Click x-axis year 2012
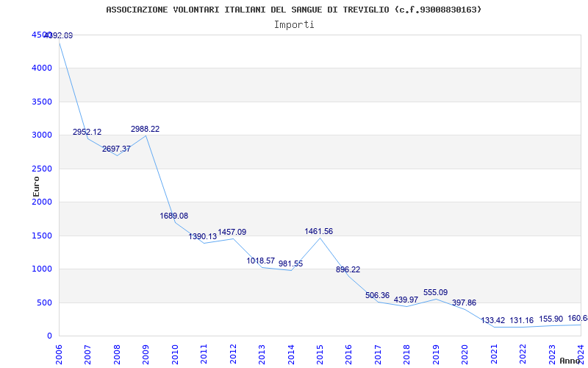 click(x=233, y=355)
